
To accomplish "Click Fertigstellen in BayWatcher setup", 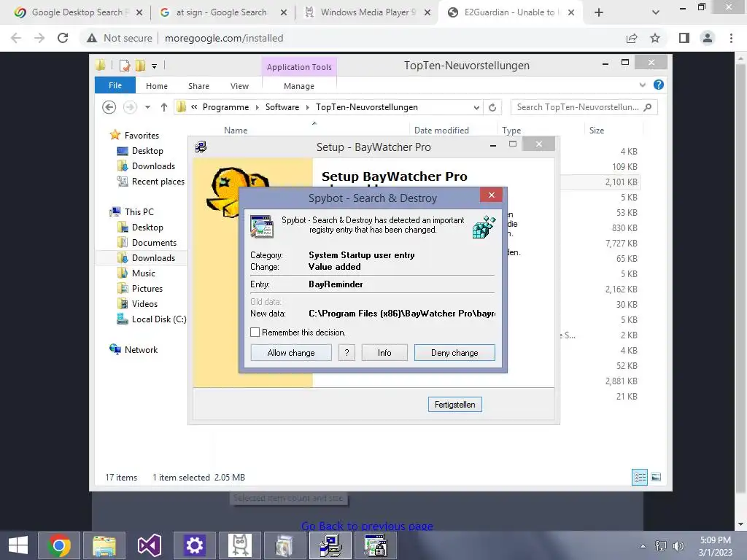I will pos(455,404).
